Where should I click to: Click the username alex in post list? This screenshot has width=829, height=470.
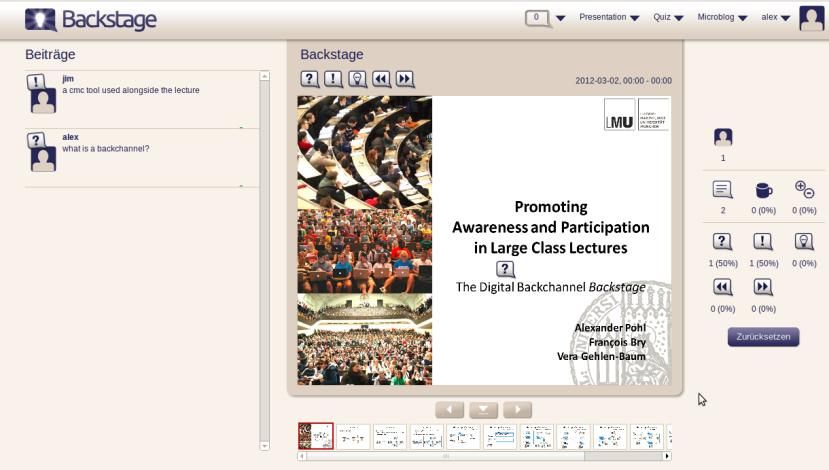pyautogui.click(x=70, y=137)
